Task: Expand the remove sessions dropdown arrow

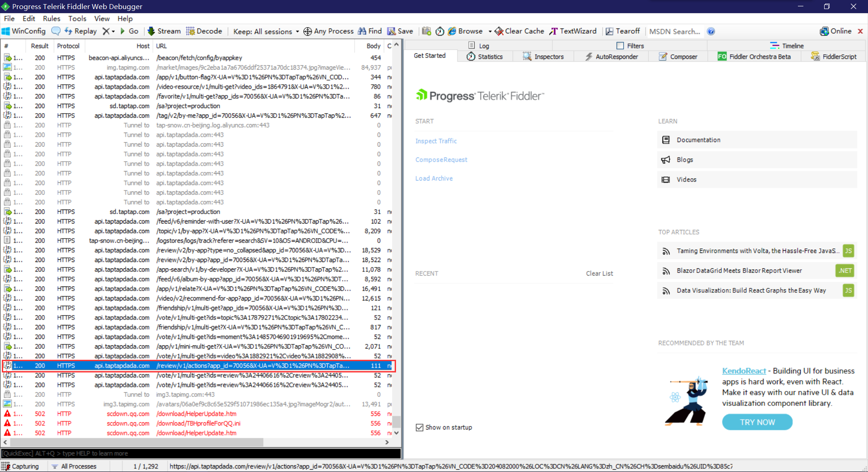Action: tap(113, 32)
